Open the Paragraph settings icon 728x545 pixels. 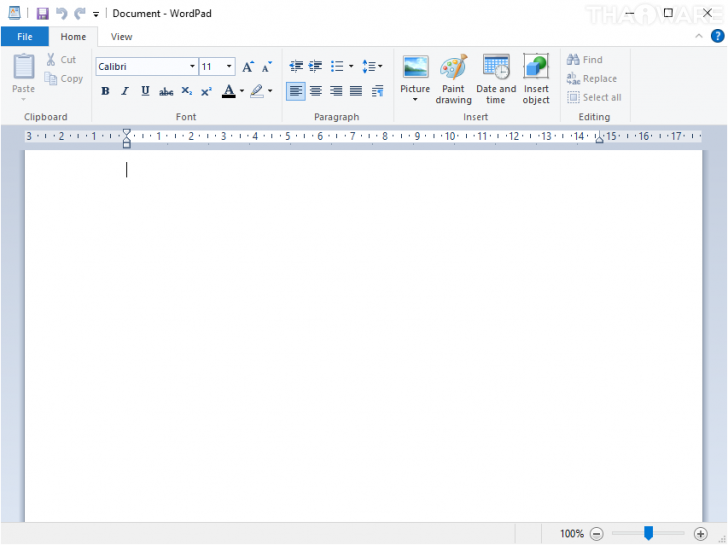377,91
